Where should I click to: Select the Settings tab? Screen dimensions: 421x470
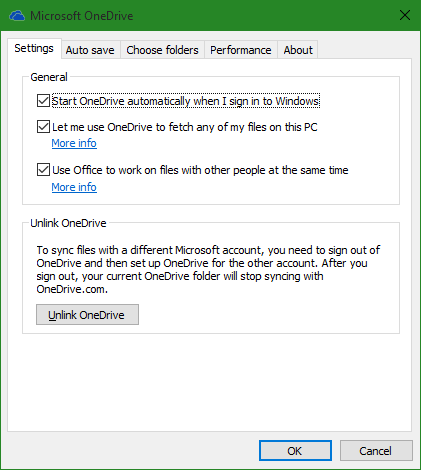[x=34, y=48]
